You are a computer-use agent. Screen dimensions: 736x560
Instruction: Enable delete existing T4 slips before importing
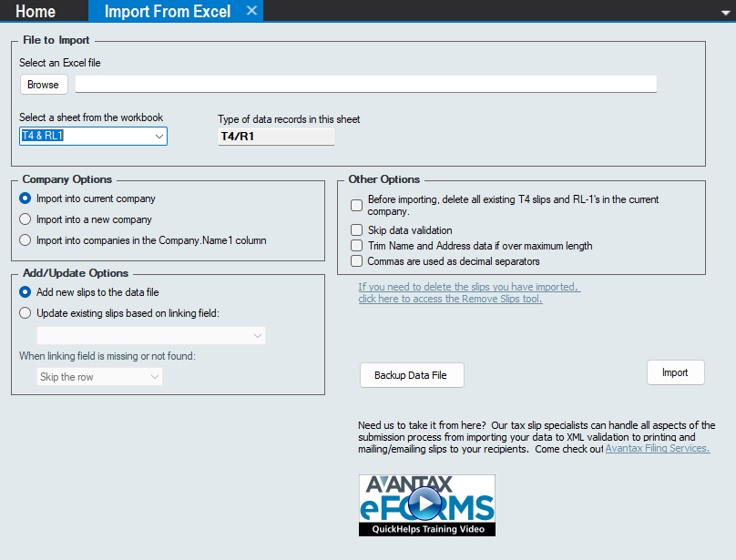click(x=357, y=205)
